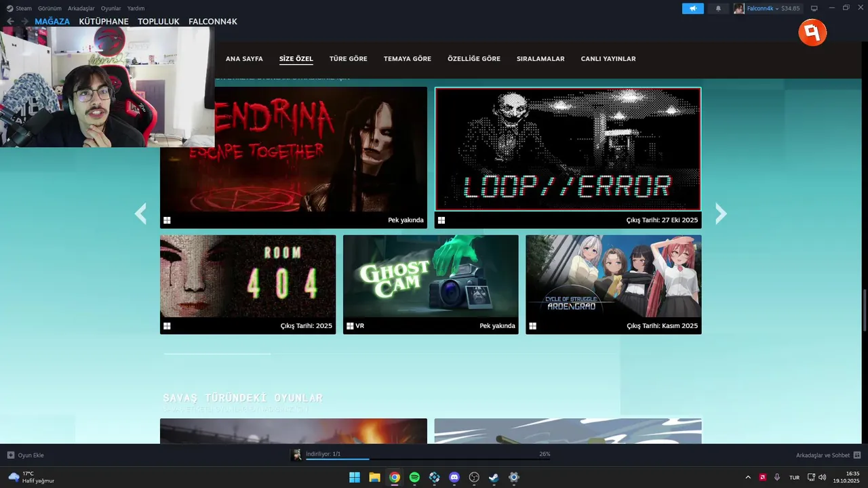Click the friends chat icon at bottom right

[x=857, y=455]
